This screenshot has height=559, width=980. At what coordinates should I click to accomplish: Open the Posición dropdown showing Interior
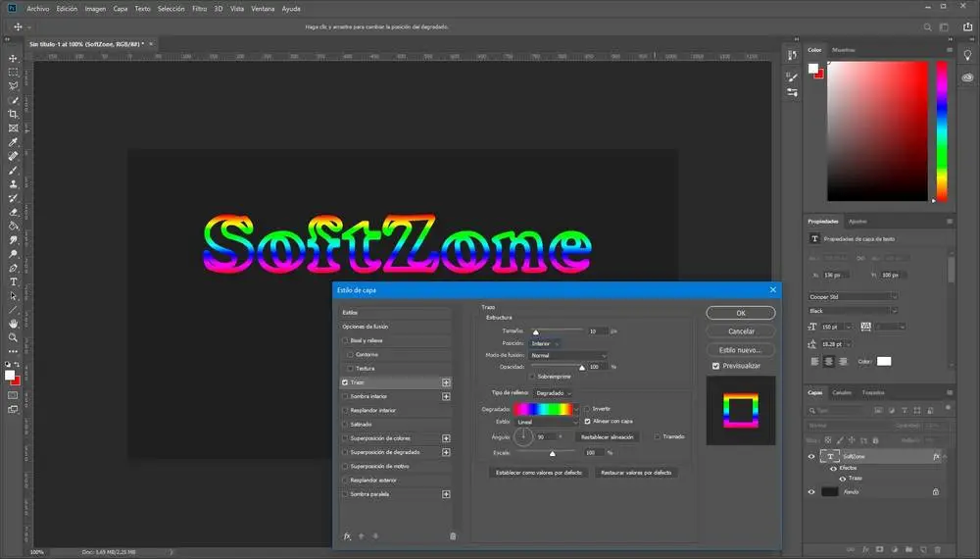point(545,343)
